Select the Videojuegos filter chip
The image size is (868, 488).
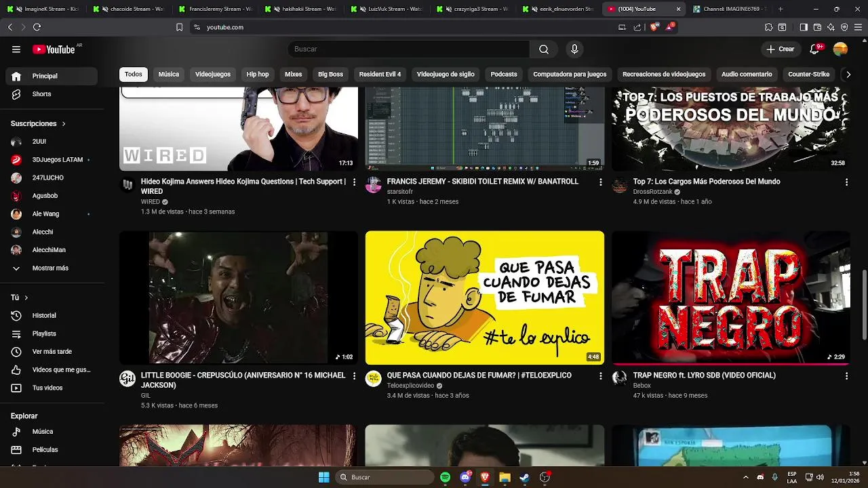[x=213, y=75]
